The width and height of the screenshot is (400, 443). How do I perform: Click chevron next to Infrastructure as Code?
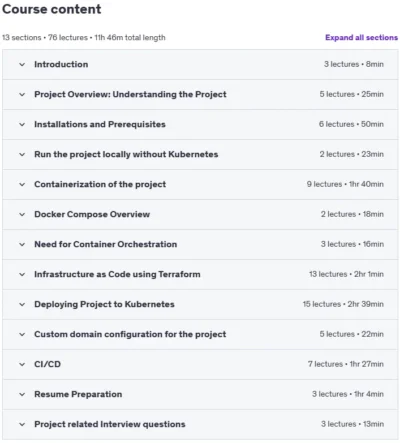(22, 275)
